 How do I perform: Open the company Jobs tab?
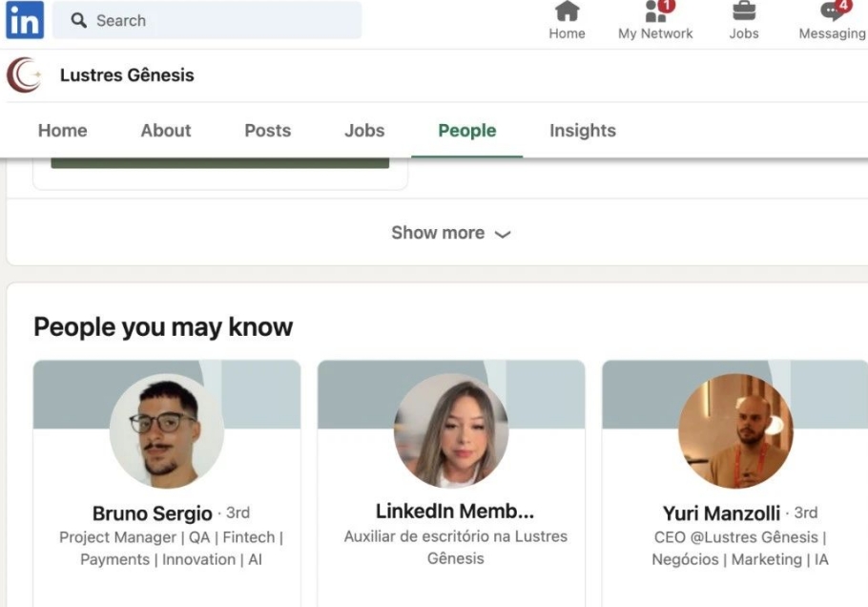(x=364, y=131)
